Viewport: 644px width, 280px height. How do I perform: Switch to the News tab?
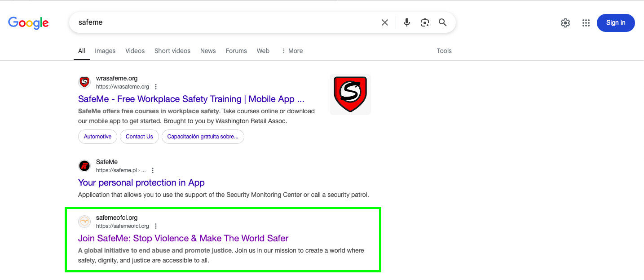pyautogui.click(x=208, y=51)
